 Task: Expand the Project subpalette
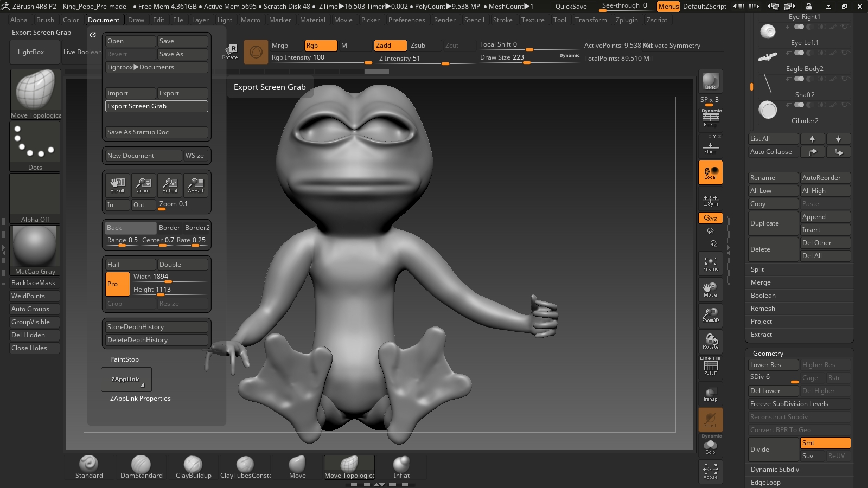pyautogui.click(x=761, y=322)
